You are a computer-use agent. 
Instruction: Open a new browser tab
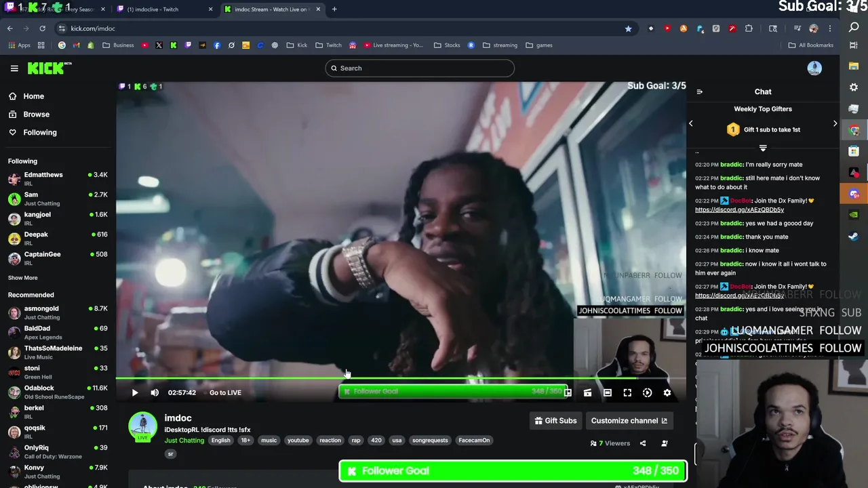point(334,9)
